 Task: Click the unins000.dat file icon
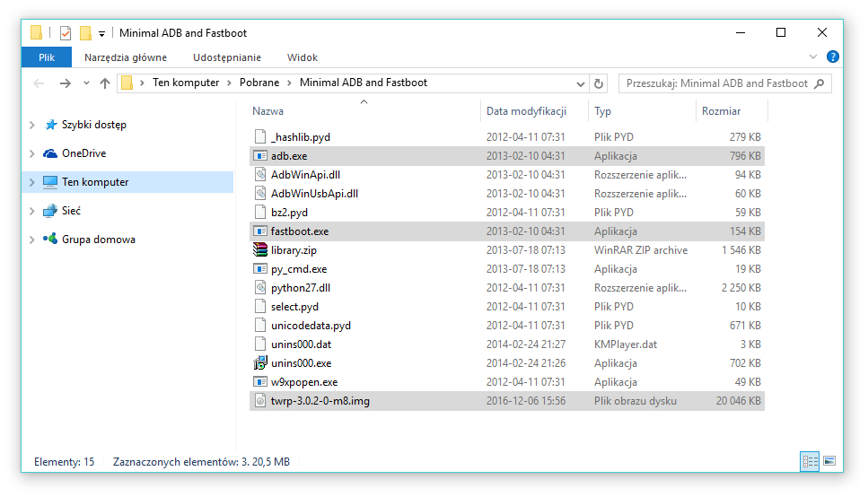point(260,344)
